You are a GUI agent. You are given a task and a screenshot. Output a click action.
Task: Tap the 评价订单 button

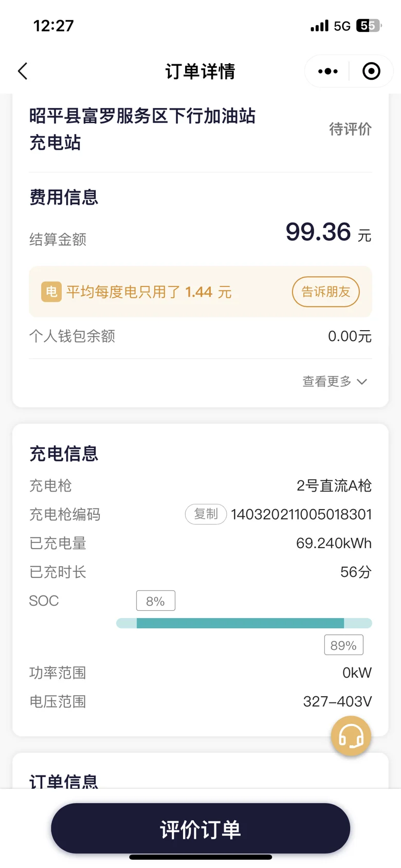point(200,829)
